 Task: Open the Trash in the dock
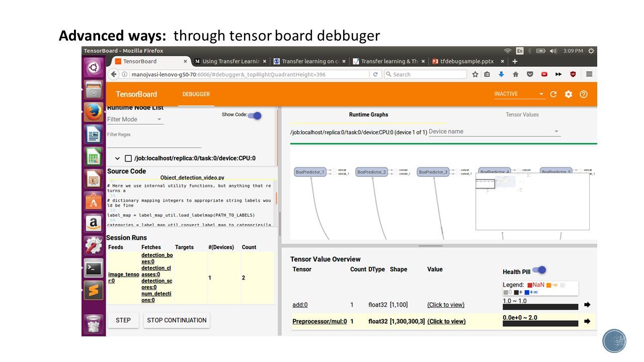point(94,324)
